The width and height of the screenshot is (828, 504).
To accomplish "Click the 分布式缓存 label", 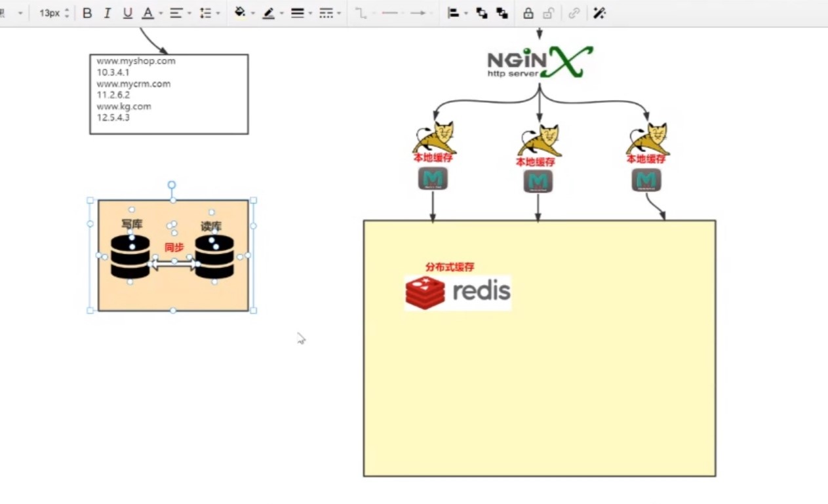I will click(450, 267).
